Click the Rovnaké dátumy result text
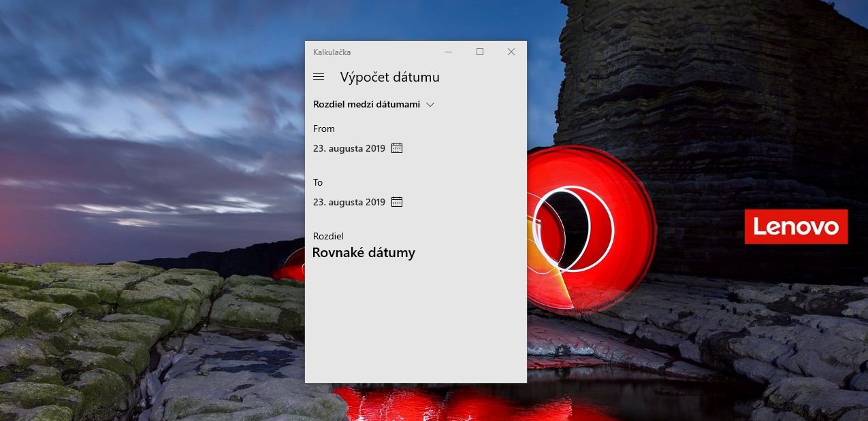 (364, 253)
